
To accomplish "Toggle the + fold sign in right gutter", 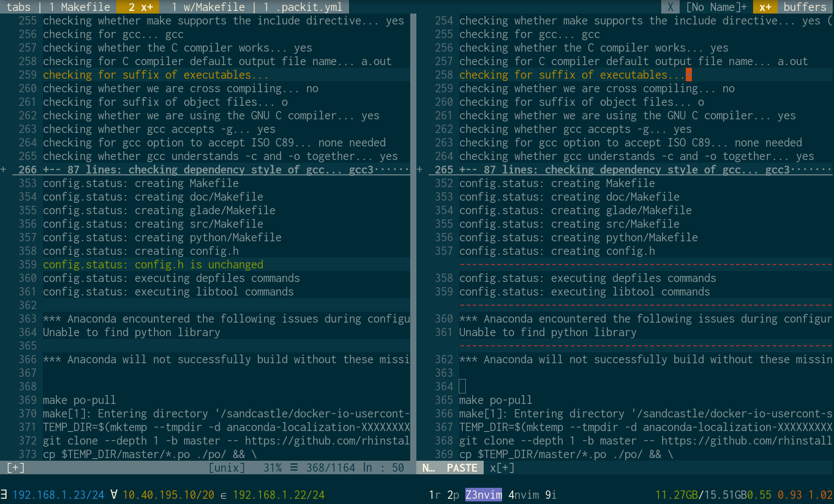I will click(x=419, y=170).
